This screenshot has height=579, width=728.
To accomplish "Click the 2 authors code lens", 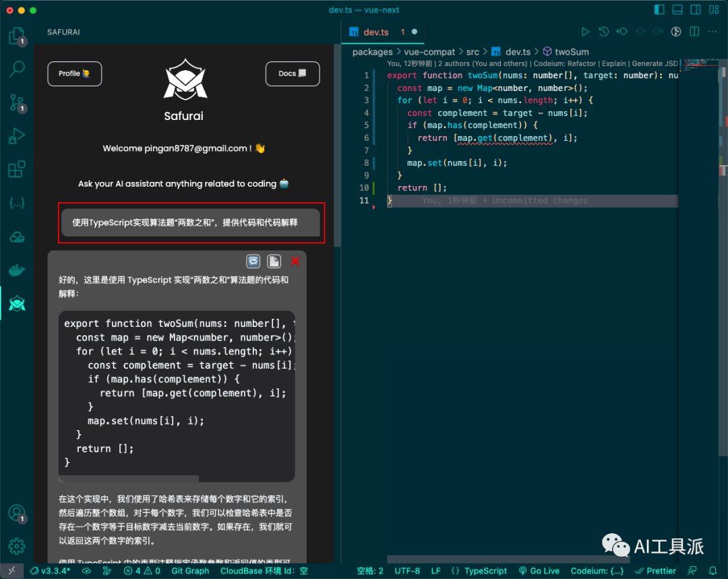I will pos(483,63).
